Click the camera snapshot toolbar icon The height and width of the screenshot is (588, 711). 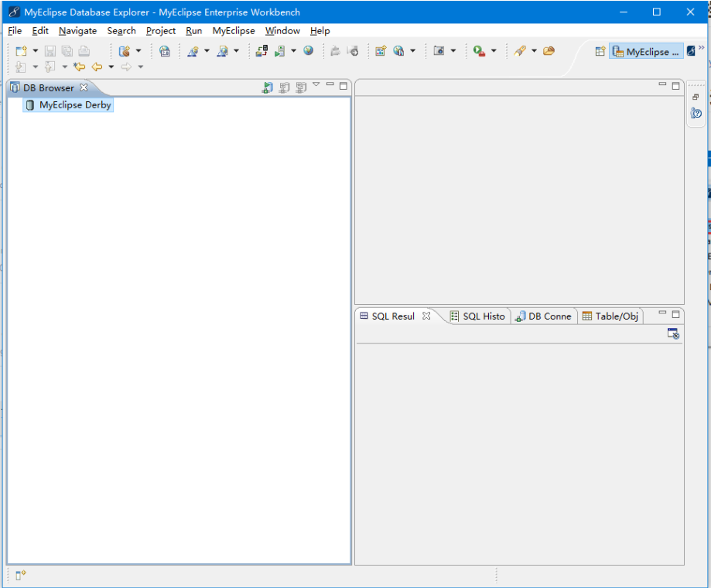[439, 51]
